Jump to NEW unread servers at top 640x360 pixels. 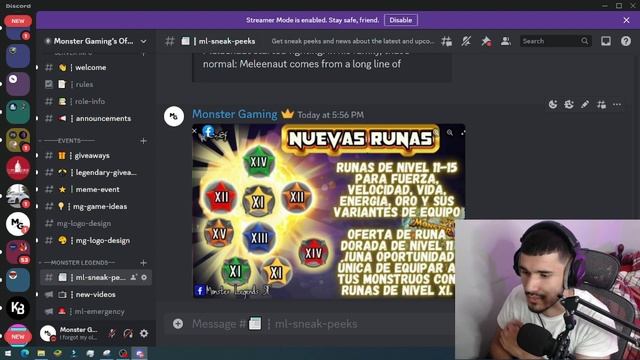coord(18,21)
